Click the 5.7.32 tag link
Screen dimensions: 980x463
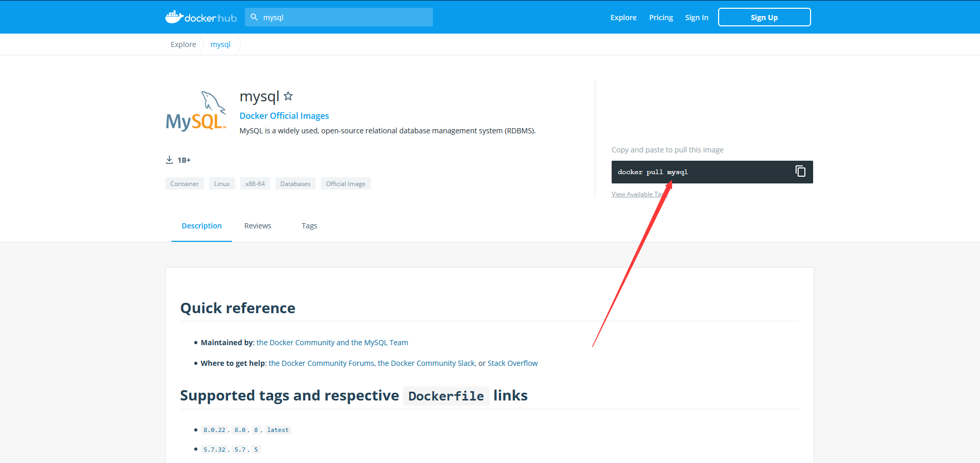click(x=214, y=450)
